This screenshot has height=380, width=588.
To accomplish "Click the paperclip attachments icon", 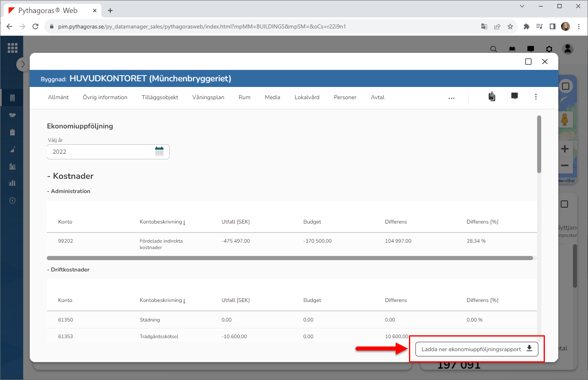I will point(492,96).
